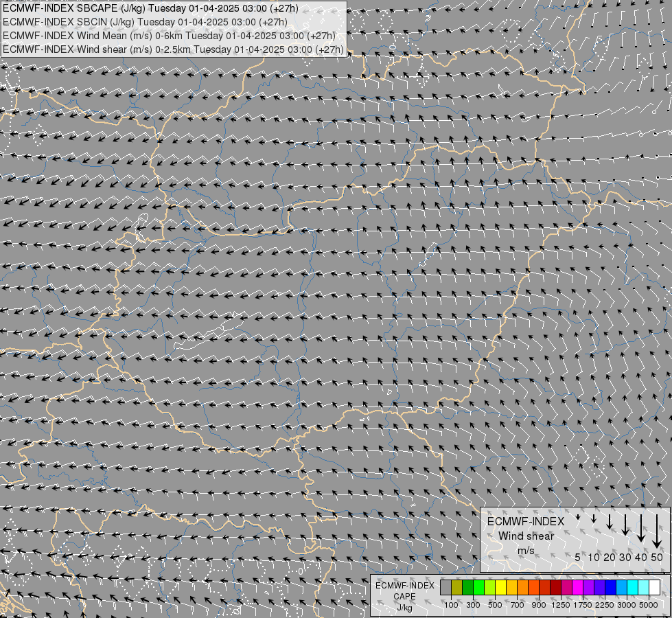Click the bright cyan CAPE legend swatch

click(x=633, y=588)
